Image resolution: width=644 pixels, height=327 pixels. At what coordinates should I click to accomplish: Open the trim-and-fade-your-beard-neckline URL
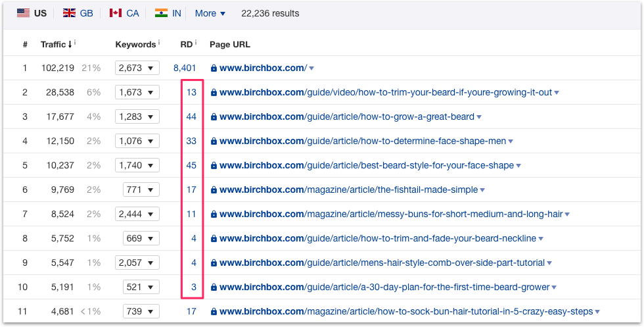pyautogui.click(x=378, y=238)
